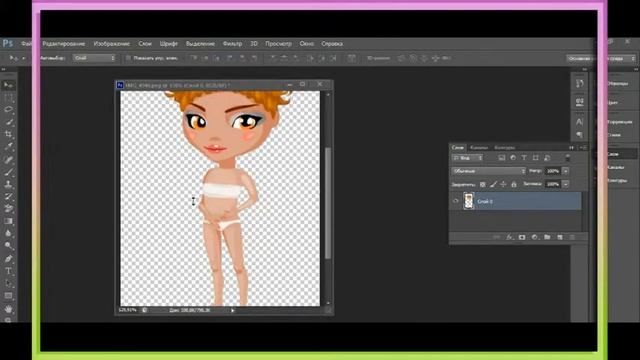
Task: Select the Rectangular Marquee tool
Action: point(8,98)
